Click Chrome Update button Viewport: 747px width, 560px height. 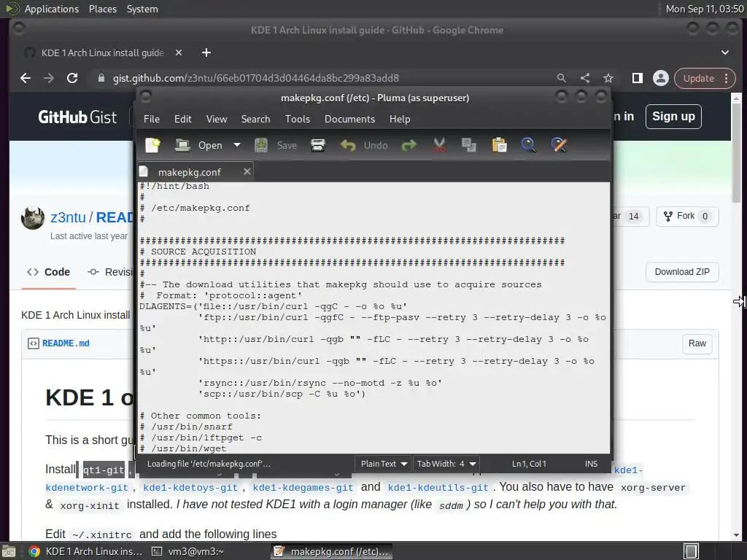(x=705, y=78)
